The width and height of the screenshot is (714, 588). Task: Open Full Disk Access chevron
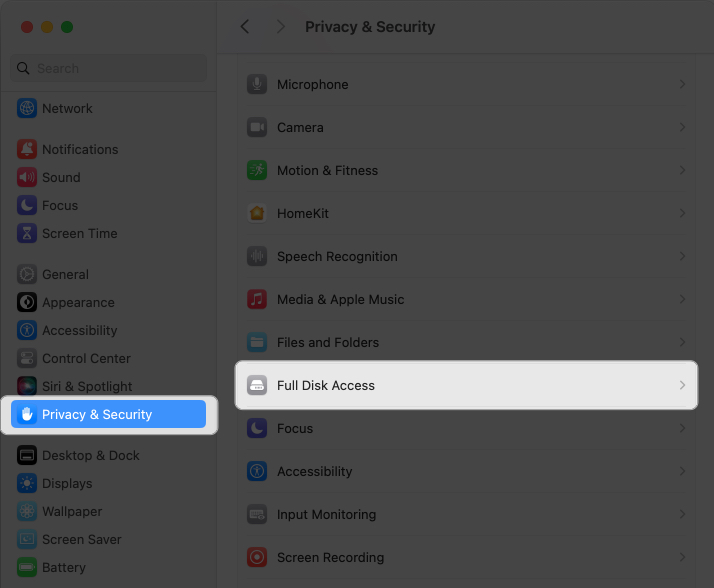click(x=682, y=385)
